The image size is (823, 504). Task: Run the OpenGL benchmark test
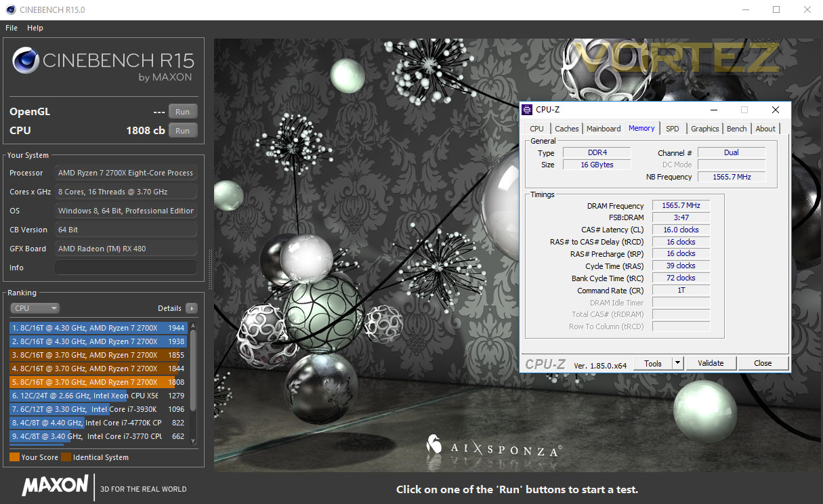coord(183,112)
